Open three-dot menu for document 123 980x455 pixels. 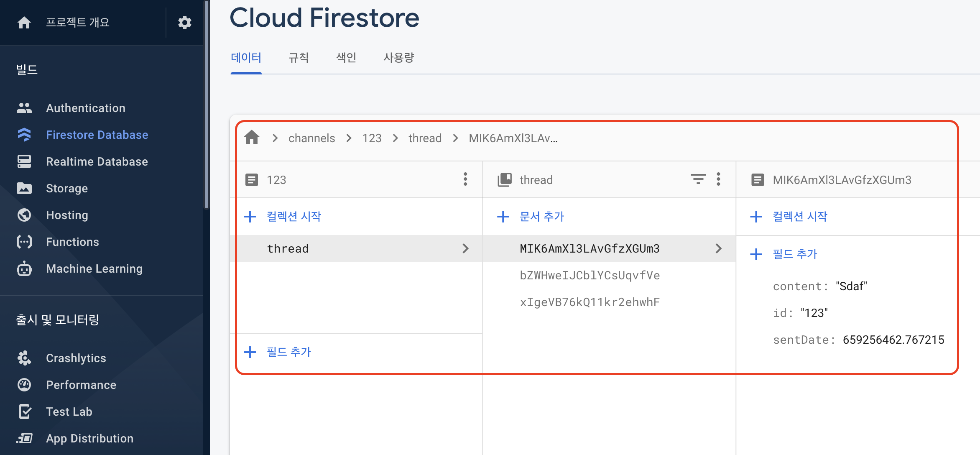(x=465, y=179)
